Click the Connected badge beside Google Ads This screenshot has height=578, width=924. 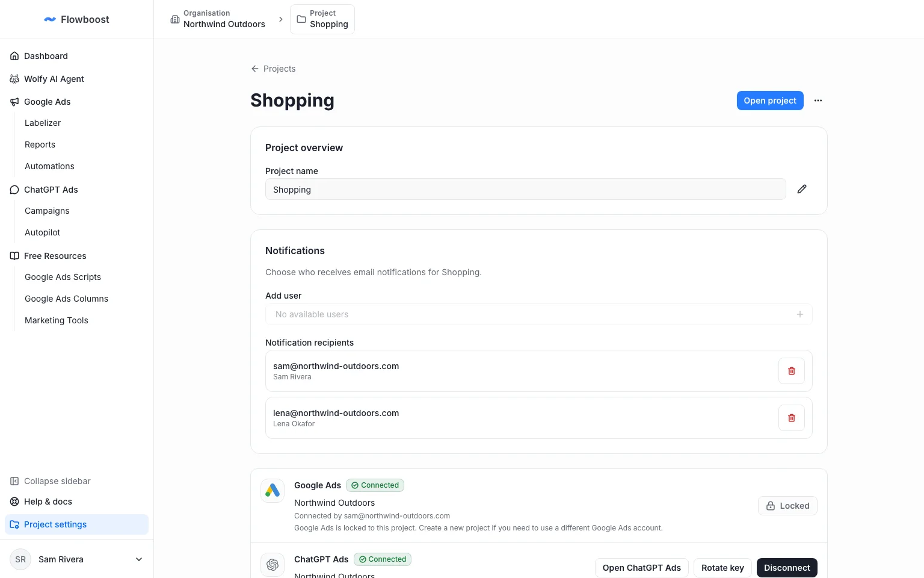click(375, 485)
